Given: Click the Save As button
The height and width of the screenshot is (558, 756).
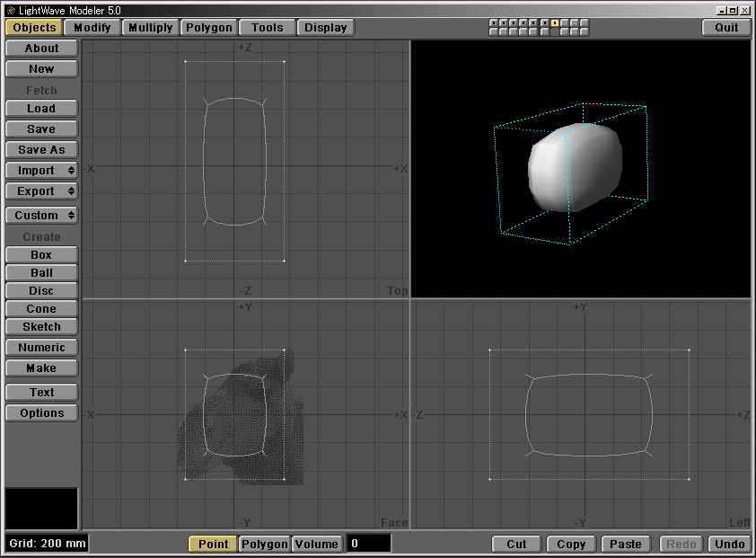Looking at the screenshot, I should [41, 150].
